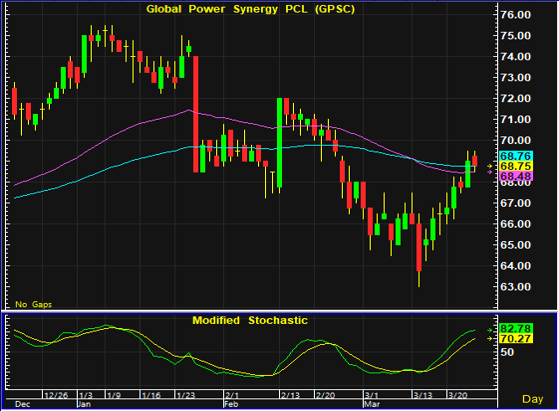
Task: Click the yellow 68.75 last price tag
Action: click(516, 166)
